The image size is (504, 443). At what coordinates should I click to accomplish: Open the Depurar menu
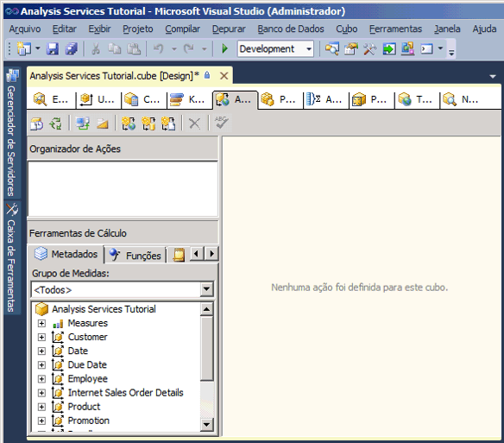click(229, 29)
